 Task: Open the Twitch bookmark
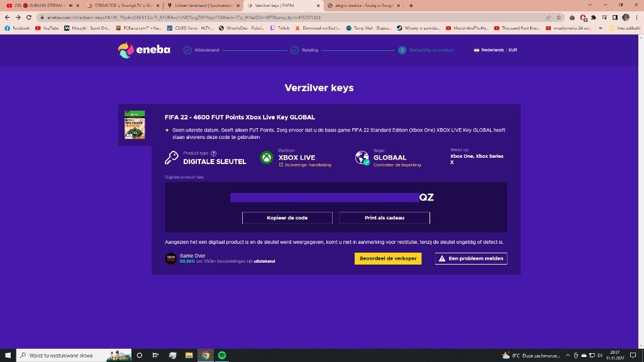point(280,28)
